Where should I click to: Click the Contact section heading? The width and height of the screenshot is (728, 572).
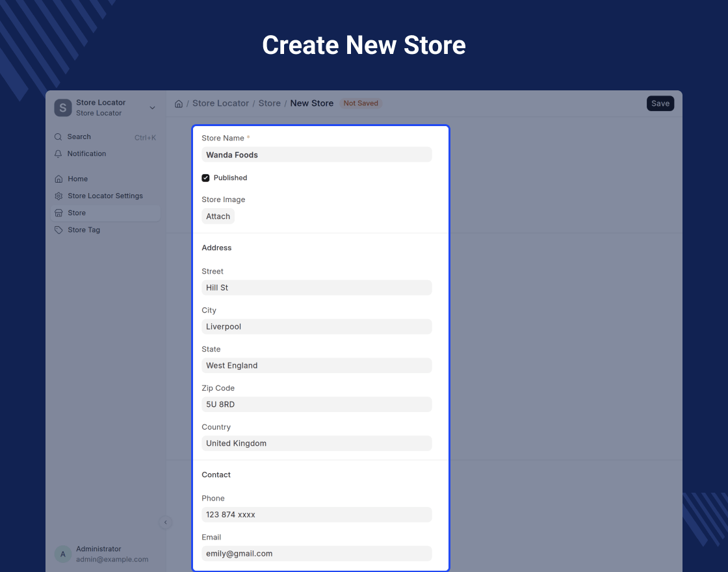tap(216, 474)
